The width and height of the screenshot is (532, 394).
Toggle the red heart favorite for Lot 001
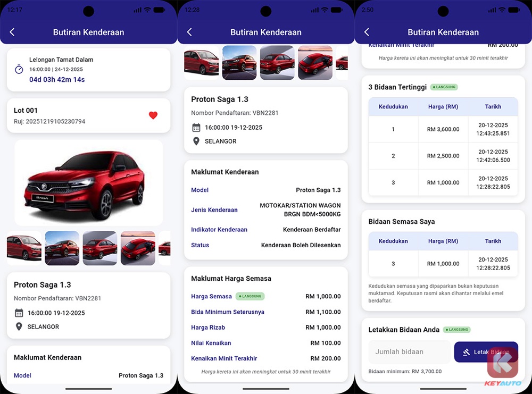(x=153, y=115)
